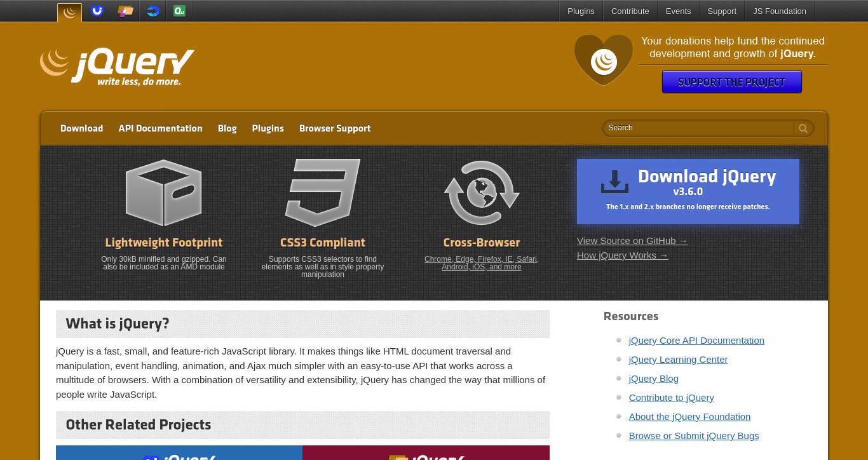Open Browse or Submit jQuery Bugs link

[x=694, y=436]
